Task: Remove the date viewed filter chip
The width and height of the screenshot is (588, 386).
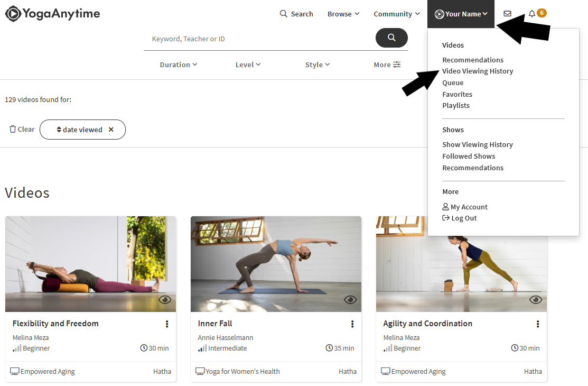Action: [x=111, y=129]
